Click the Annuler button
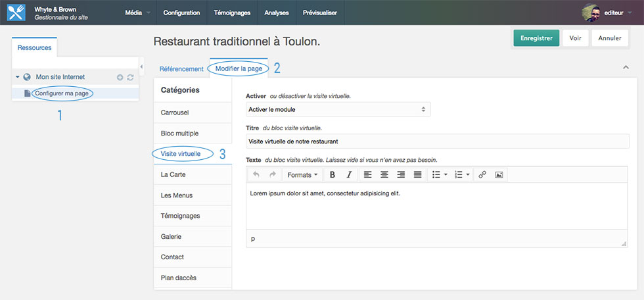 click(x=609, y=38)
